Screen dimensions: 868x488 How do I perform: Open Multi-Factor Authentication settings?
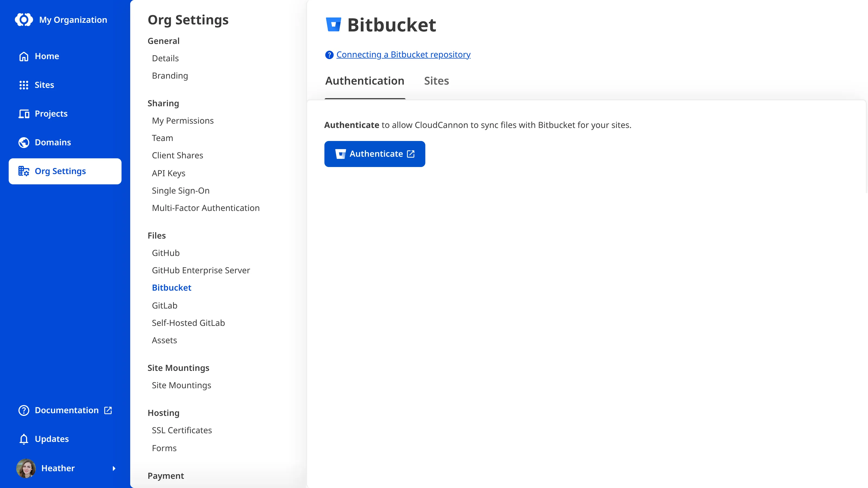pyautogui.click(x=206, y=208)
